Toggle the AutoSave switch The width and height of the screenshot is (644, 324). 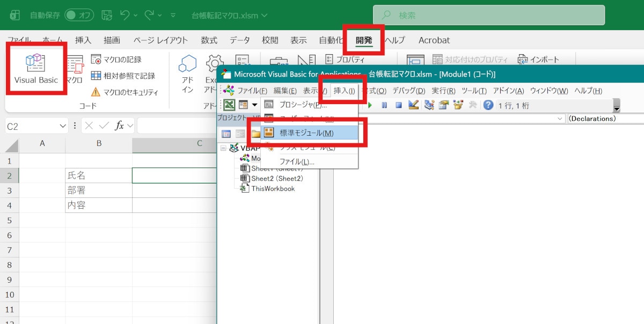79,16
